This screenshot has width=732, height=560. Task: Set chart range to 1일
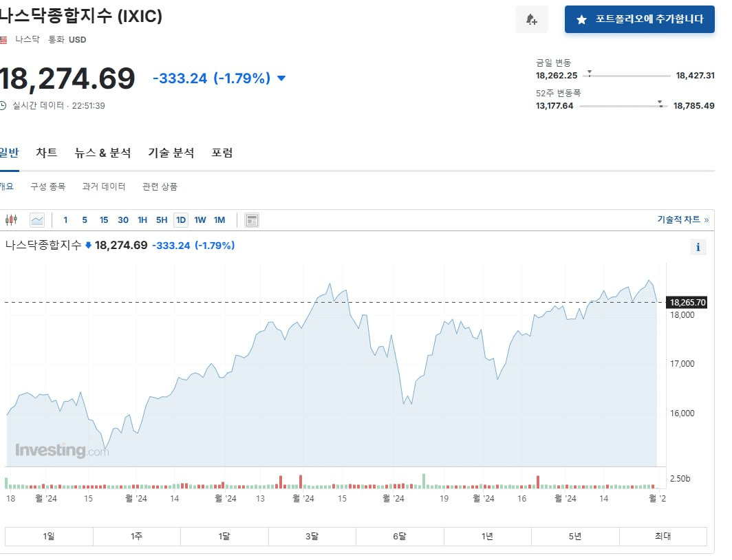pyautogui.click(x=49, y=536)
